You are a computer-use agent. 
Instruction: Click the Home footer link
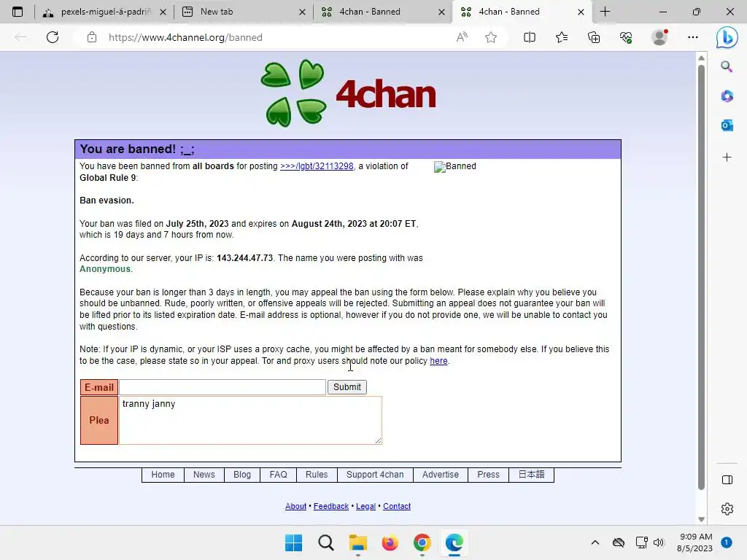pyautogui.click(x=163, y=475)
